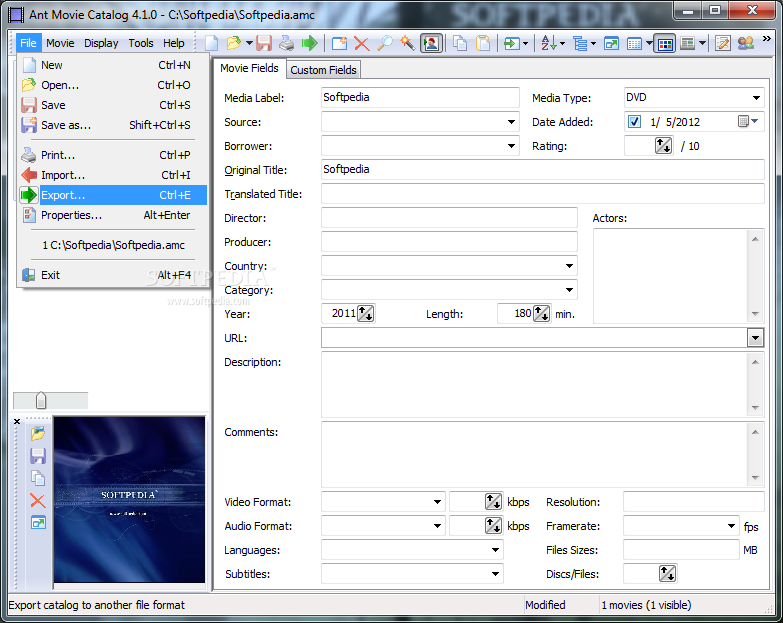Image resolution: width=783 pixels, height=623 pixels.
Task: Open the Tools menu
Action: (x=141, y=43)
